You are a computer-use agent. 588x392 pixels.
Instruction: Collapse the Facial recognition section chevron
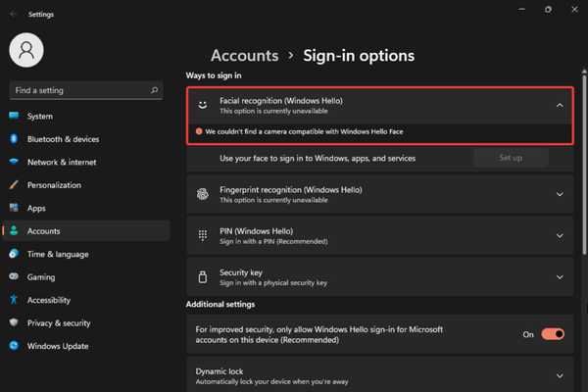(559, 105)
